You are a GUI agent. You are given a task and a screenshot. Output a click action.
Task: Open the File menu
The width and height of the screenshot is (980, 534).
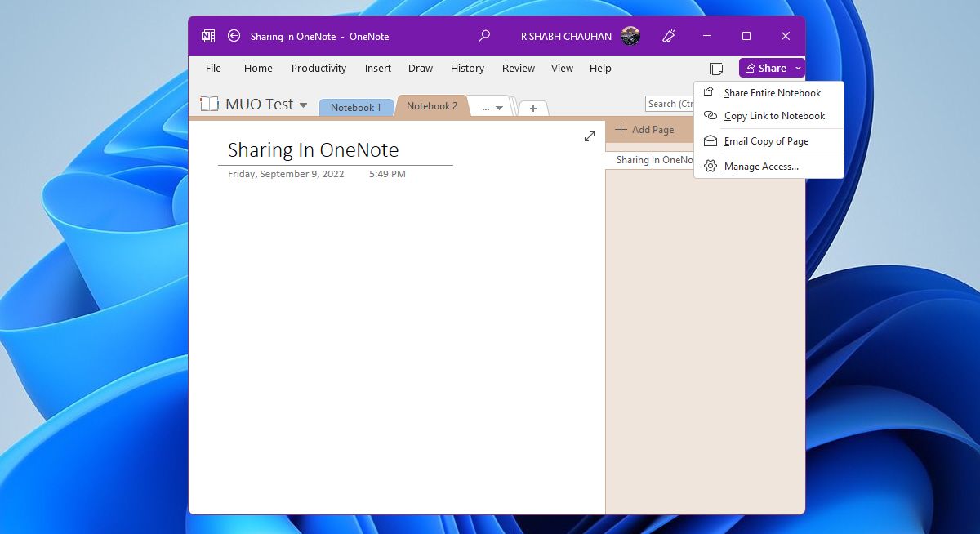click(x=213, y=68)
